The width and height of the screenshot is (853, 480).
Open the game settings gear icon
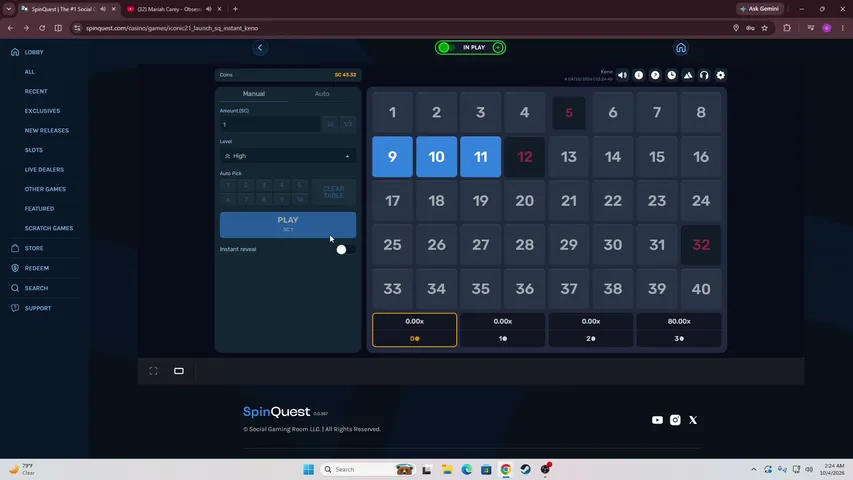(x=720, y=75)
